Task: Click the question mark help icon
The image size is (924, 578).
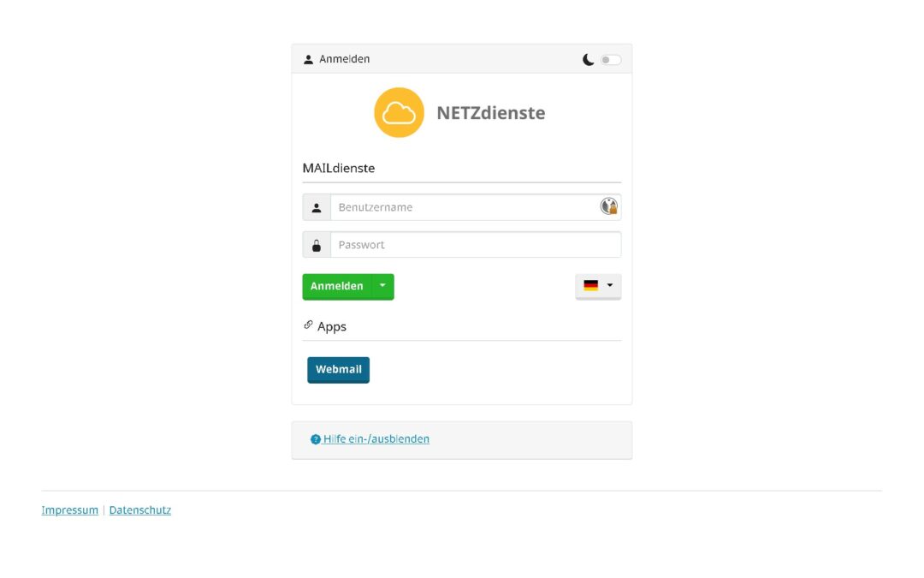Action: (x=313, y=438)
